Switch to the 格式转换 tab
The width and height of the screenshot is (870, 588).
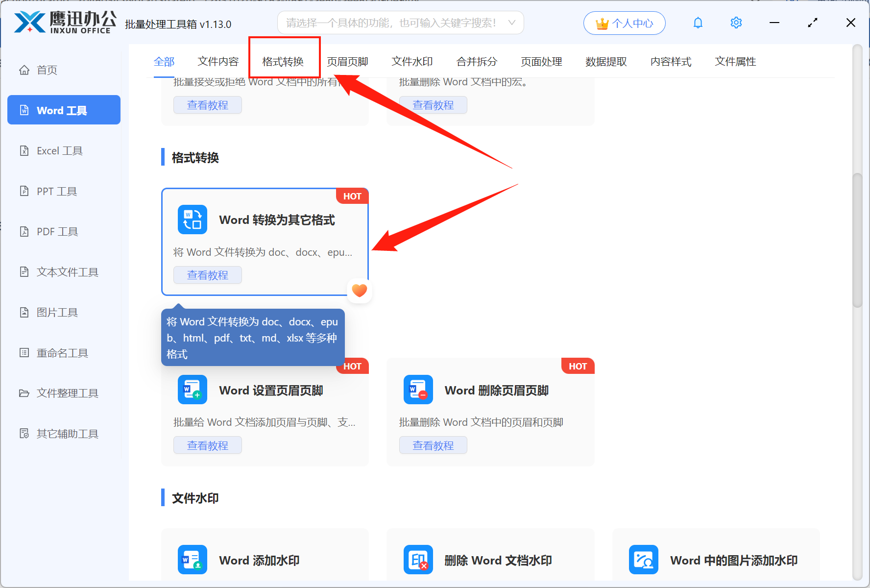coord(284,62)
